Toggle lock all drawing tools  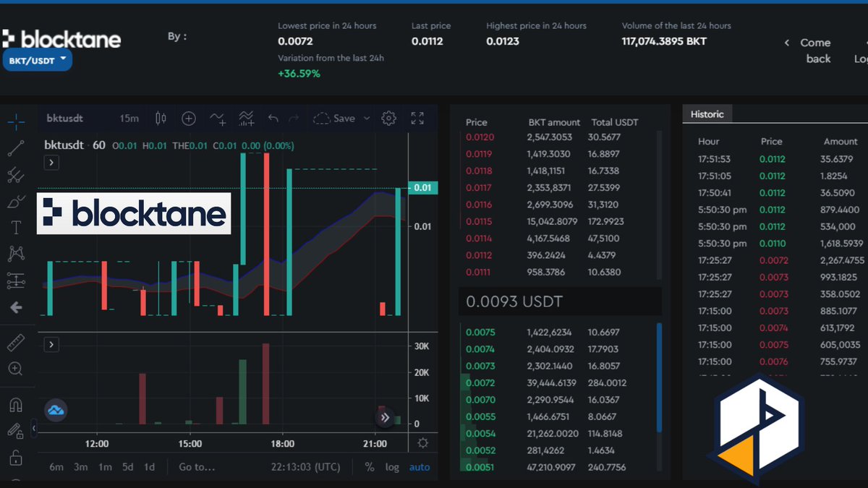pyautogui.click(x=16, y=458)
